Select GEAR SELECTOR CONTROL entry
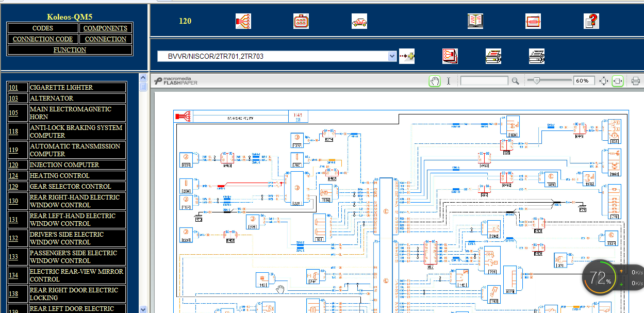 [77, 187]
